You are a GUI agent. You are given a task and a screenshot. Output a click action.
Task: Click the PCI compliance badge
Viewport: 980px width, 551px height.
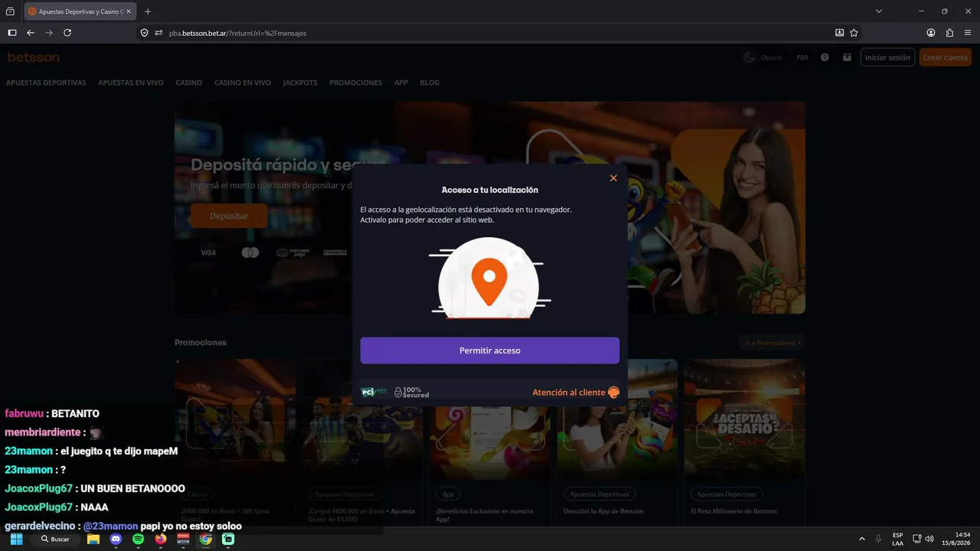click(x=374, y=392)
